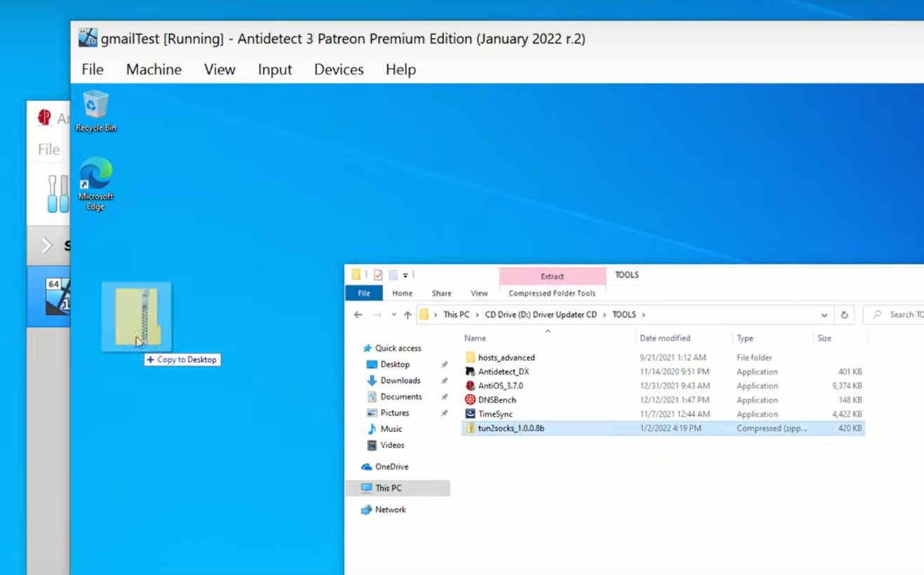This screenshot has height=575, width=924.
Task: Click the Antidetect_DX file icon
Action: (470, 372)
